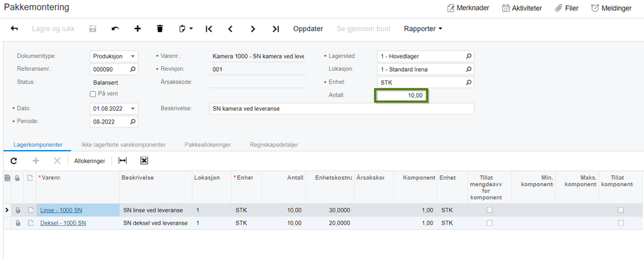The height and width of the screenshot is (260, 644).
Task: Click the Oppdater button
Action: click(308, 29)
